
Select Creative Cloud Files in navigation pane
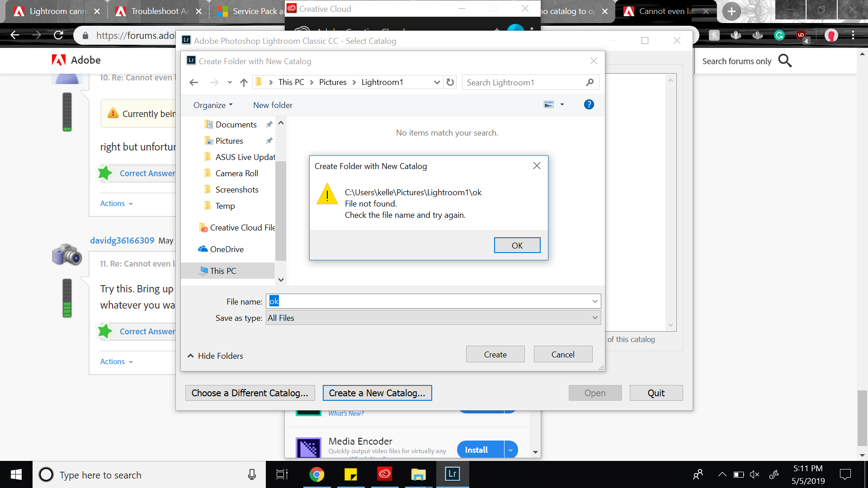(237, 228)
